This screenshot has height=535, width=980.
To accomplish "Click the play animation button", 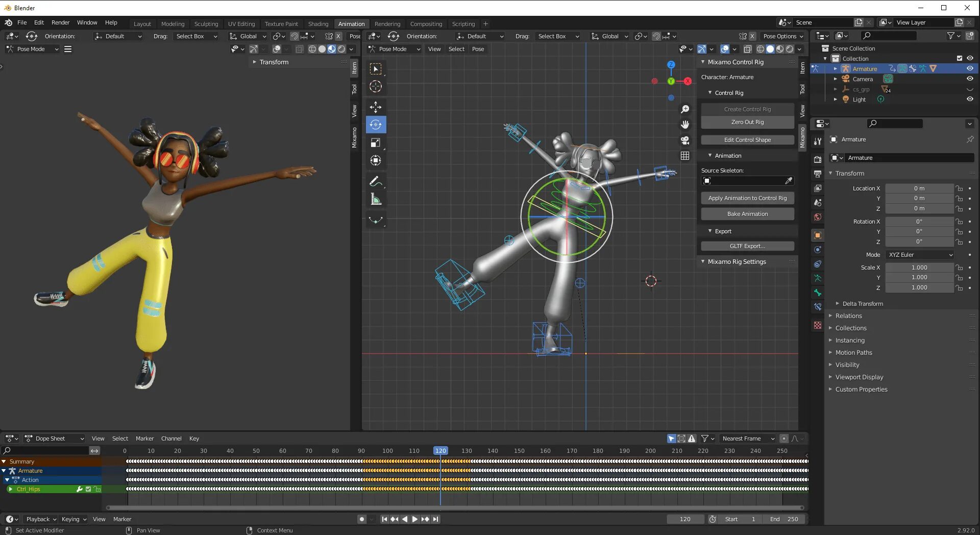I will point(415,519).
